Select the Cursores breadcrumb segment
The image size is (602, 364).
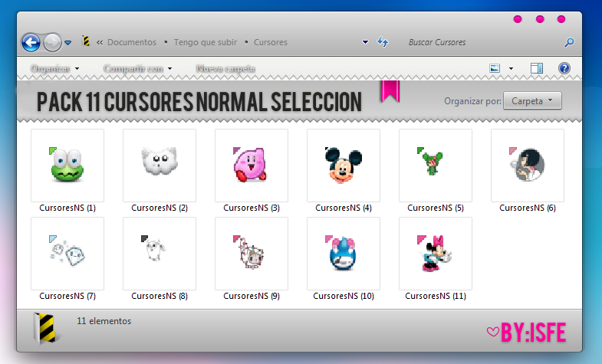(x=270, y=42)
